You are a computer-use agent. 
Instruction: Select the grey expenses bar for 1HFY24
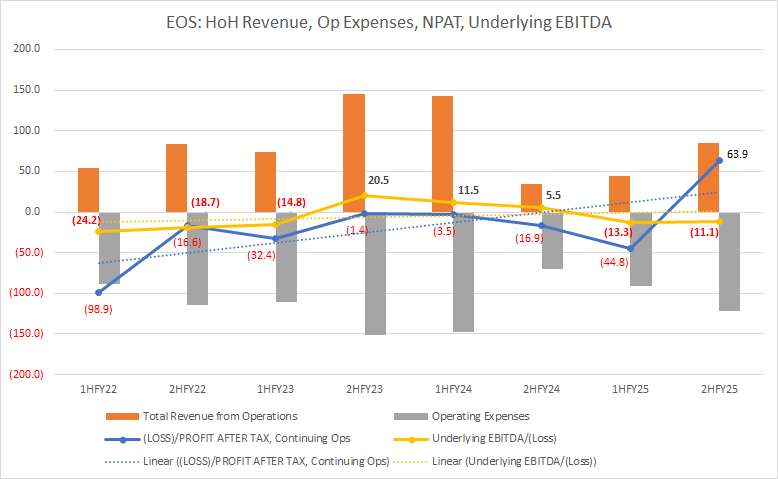465,271
